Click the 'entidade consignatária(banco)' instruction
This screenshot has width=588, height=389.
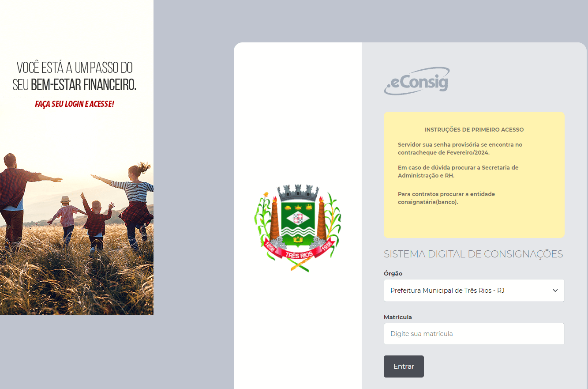446,198
